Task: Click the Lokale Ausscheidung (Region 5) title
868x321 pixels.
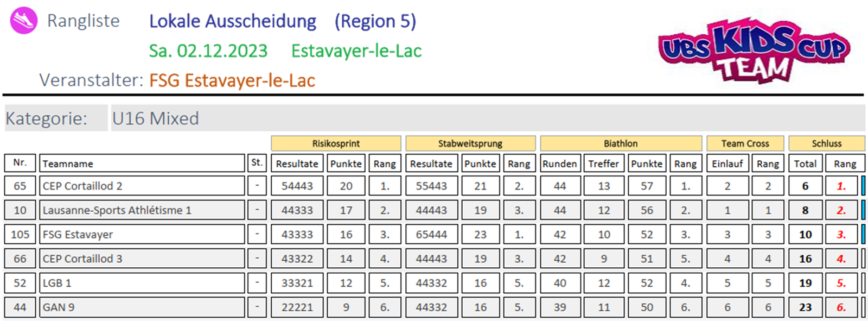Action: (282, 21)
